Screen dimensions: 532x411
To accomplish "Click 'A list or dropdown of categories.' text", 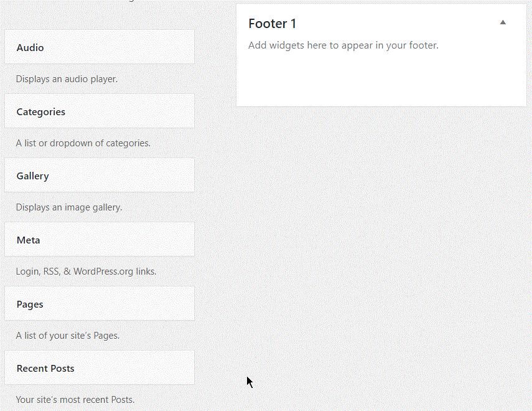I will point(83,143).
